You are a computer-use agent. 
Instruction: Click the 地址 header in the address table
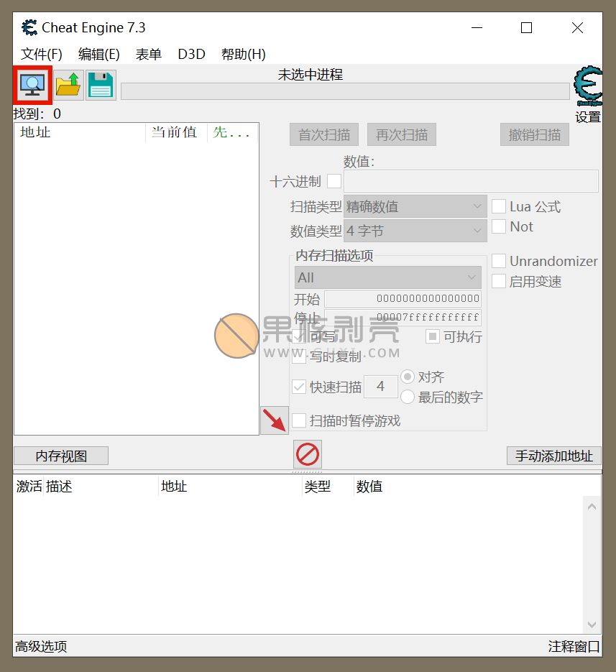click(230, 487)
